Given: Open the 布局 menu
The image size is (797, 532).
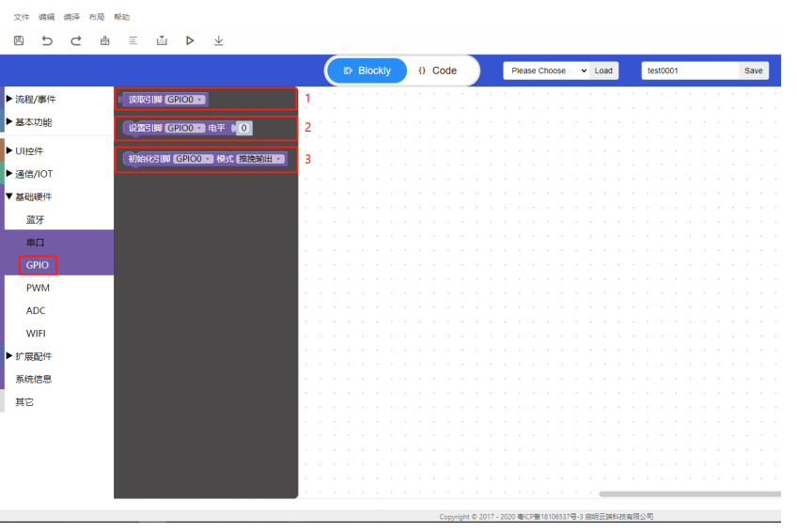Looking at the screenshot, I should [x=97, y=17].
